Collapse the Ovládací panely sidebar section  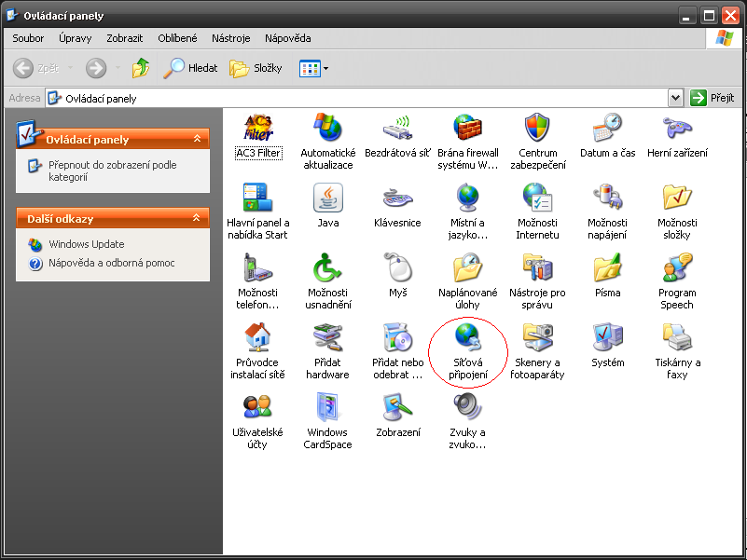click(x=197, y=139)
